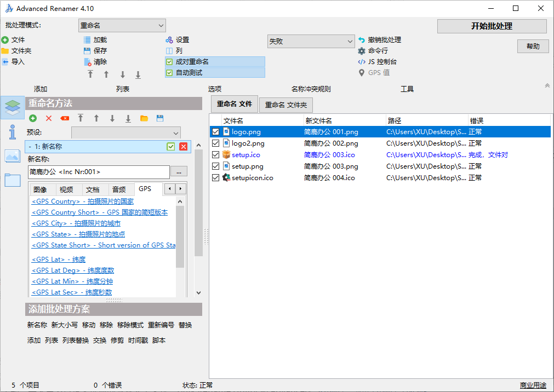Toggle the 成对重命名 checkbox
Image resolution: width=554 pixels, height=392 pixels.
(169, 62)
